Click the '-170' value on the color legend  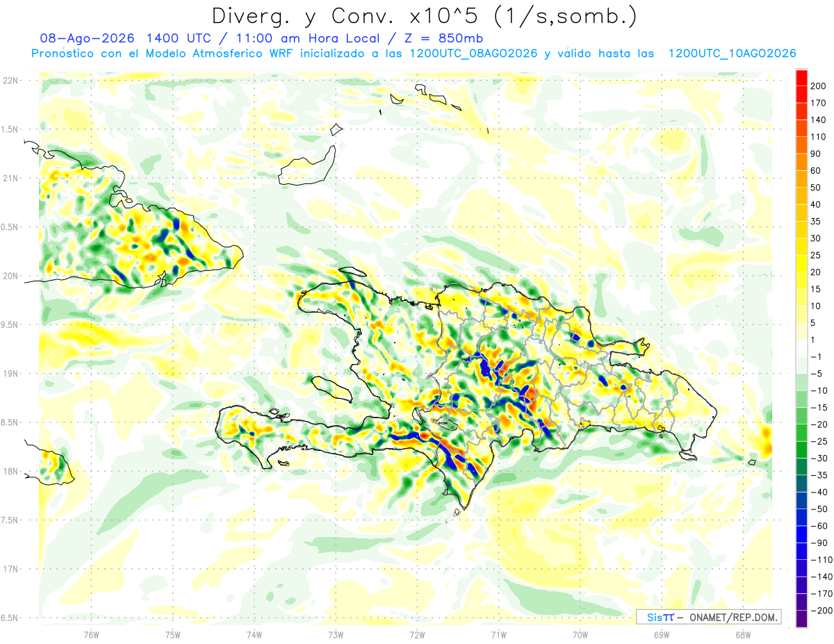pyautogui.click(x=821, y=594)
